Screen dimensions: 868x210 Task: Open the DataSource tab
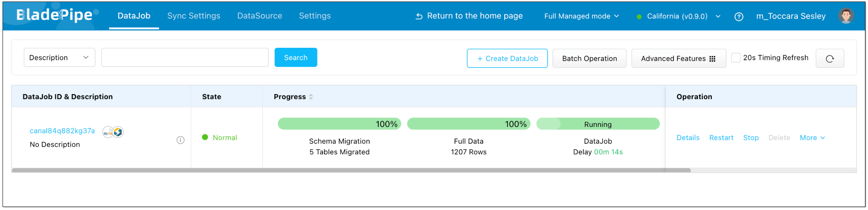tap(259, 16)
